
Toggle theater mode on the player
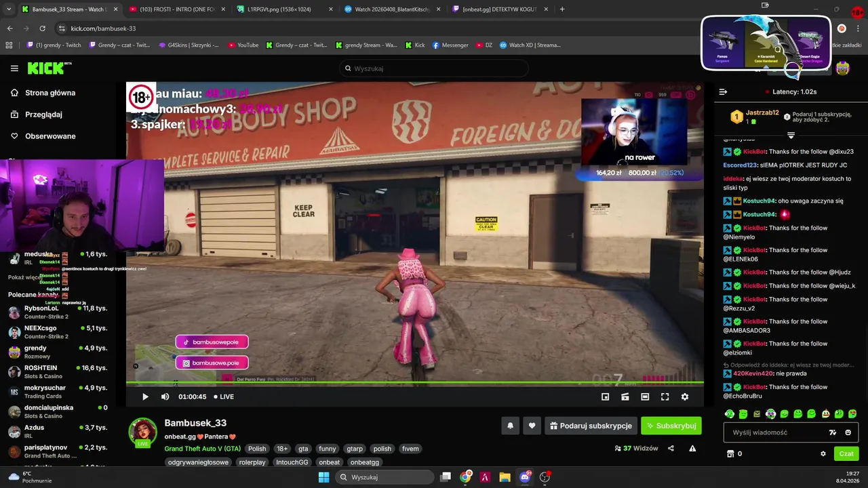645,396
